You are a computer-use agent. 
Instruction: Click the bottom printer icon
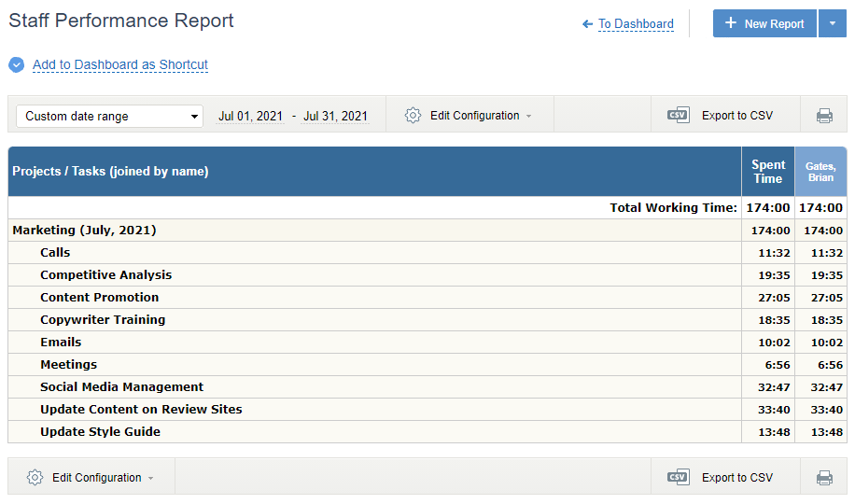824,478
